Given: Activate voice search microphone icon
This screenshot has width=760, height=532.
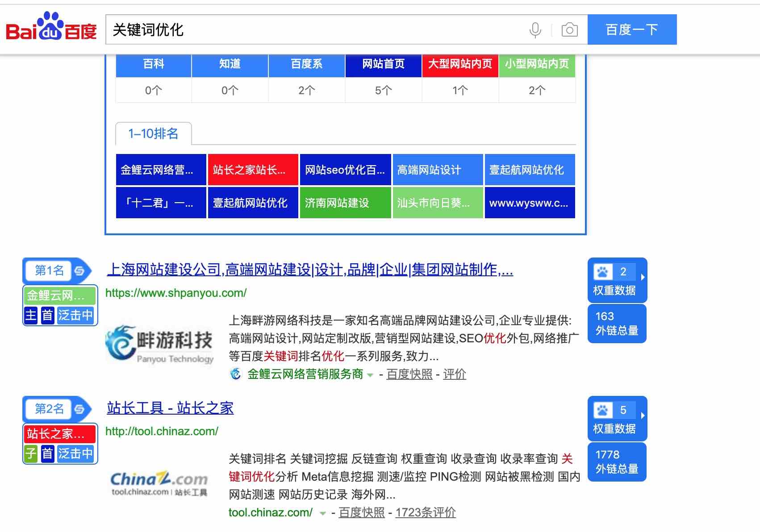Looking at the screenshot, I should [x=535, y=30].
